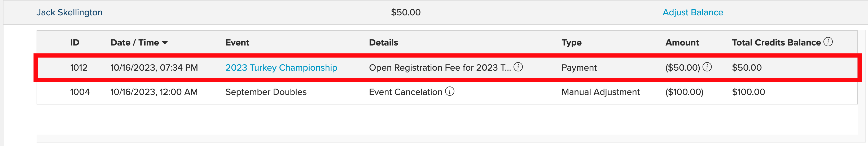Click the Total Credits Balance info icon

point(828,42)
